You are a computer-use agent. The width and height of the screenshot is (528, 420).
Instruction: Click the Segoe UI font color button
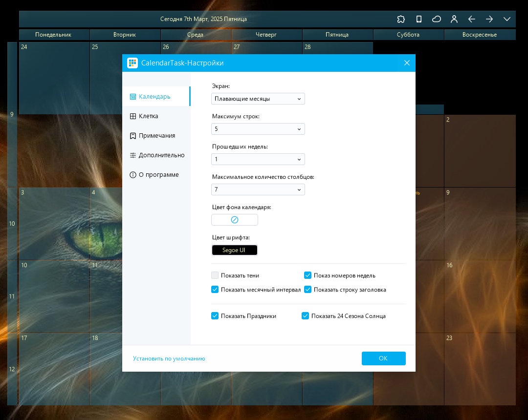pyautogui.click(x=235, y=250)
